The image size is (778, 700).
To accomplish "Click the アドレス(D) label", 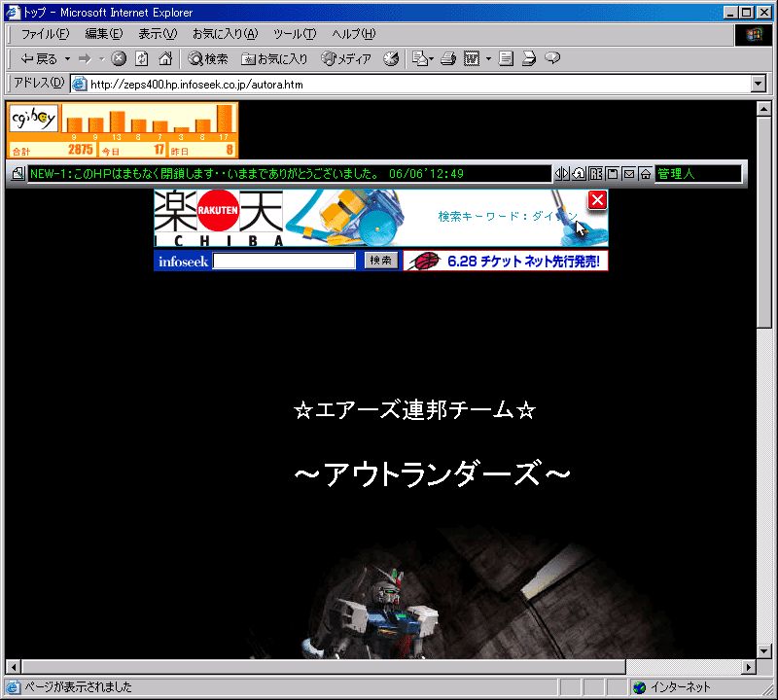I will (x=39, y=83).
